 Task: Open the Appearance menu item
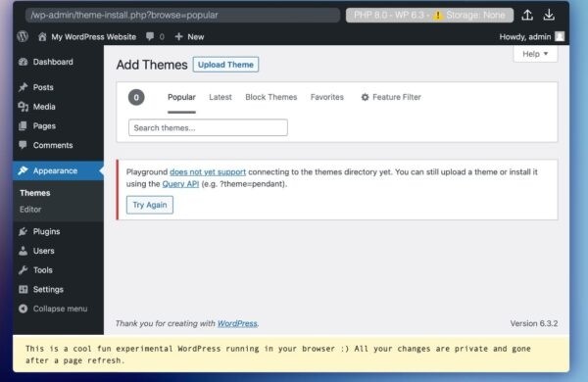click(58, 170)
